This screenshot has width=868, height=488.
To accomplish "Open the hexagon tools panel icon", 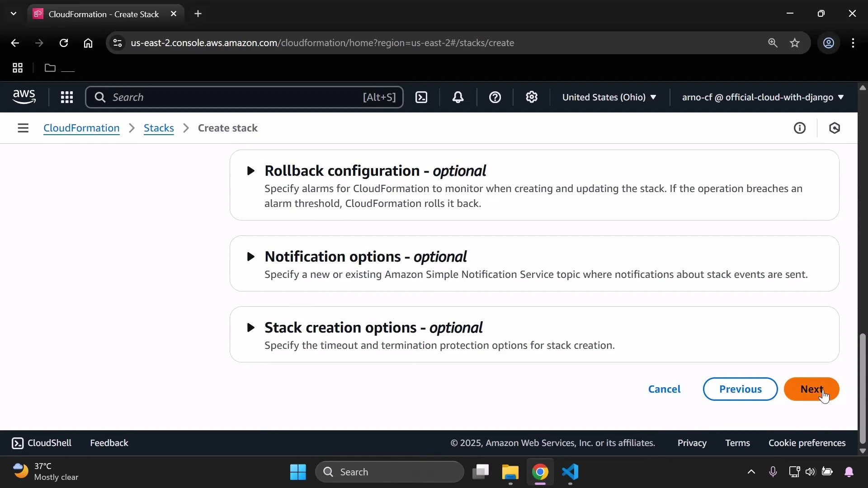I will tap(835, 128).
